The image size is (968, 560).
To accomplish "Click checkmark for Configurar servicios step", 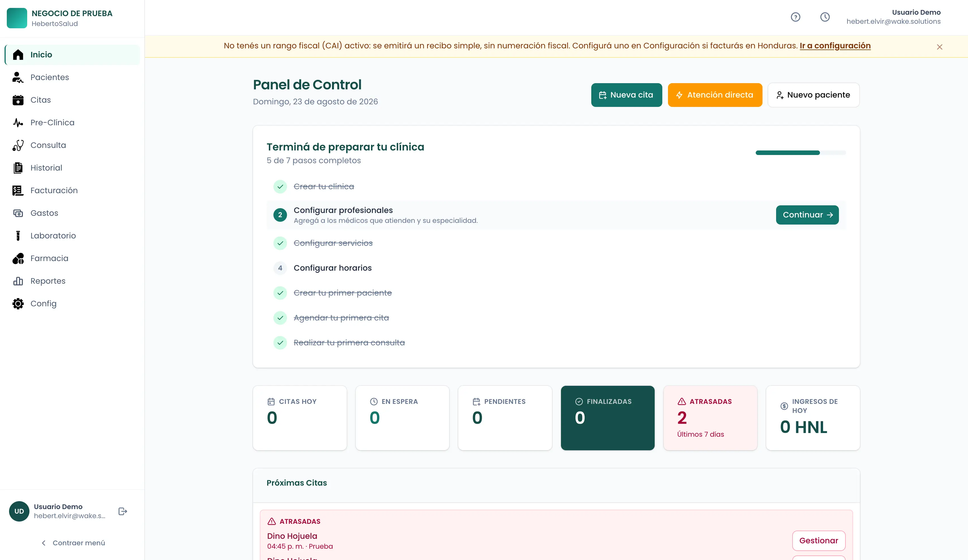I will click(x=280, y=243).
